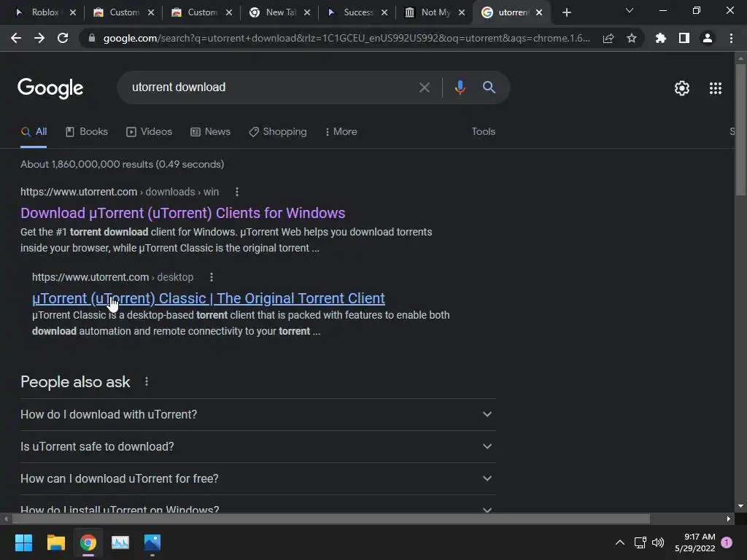The height and width of the screenshot is (560, 747).
Task: Go back to the previous page
Action: pyautogui.click(x=16, y=38)
